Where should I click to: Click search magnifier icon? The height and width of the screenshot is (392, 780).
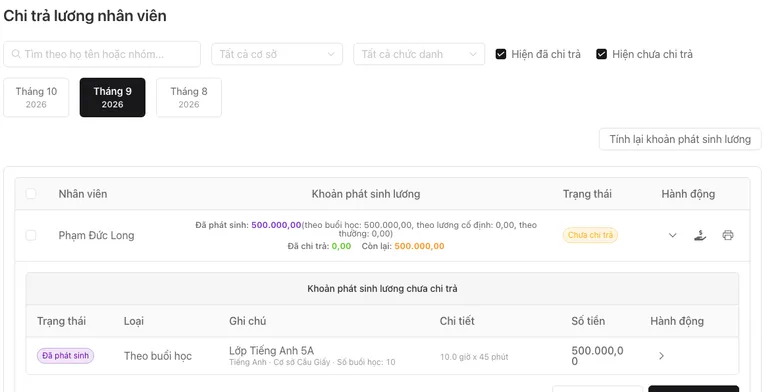(16, 54)
